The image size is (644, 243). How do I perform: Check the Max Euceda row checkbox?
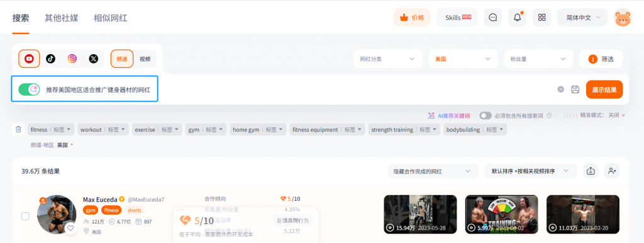tap(25, 216)
